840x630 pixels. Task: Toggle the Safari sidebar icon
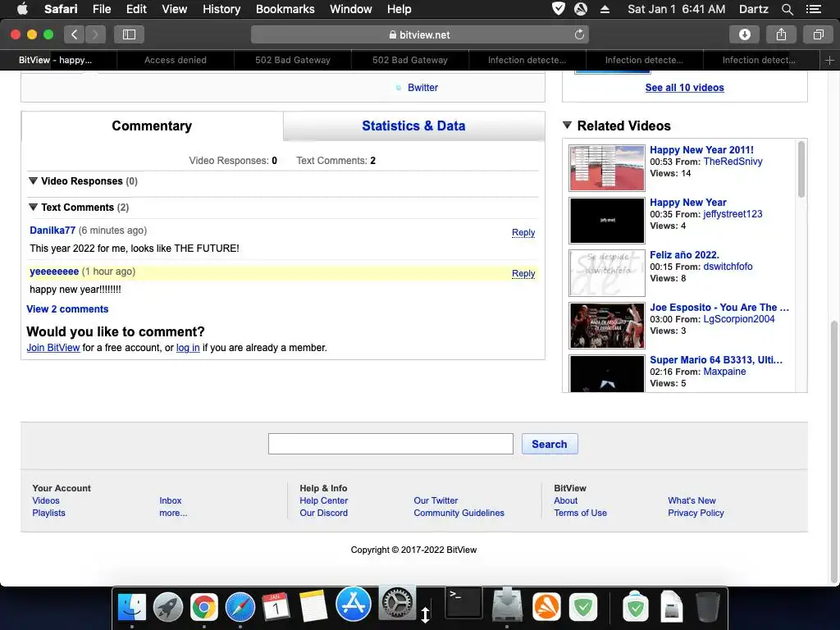tap(129, 34)
